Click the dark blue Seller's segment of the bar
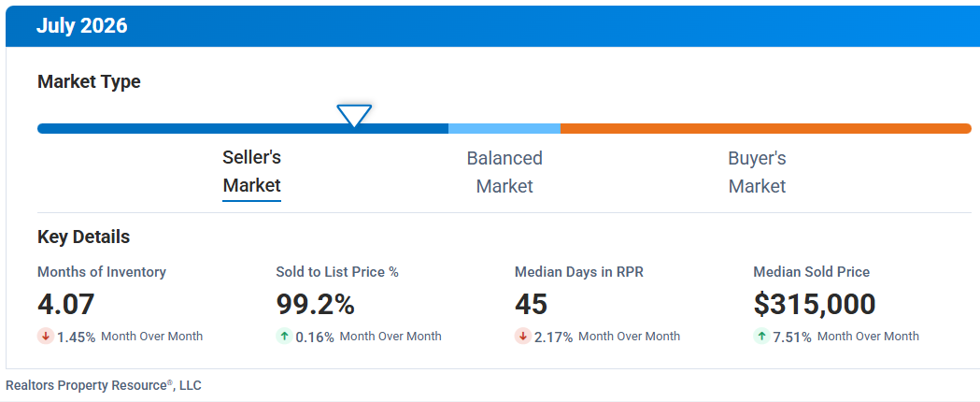Viewport: 980px width, 402px height. [x=243, y=128]
